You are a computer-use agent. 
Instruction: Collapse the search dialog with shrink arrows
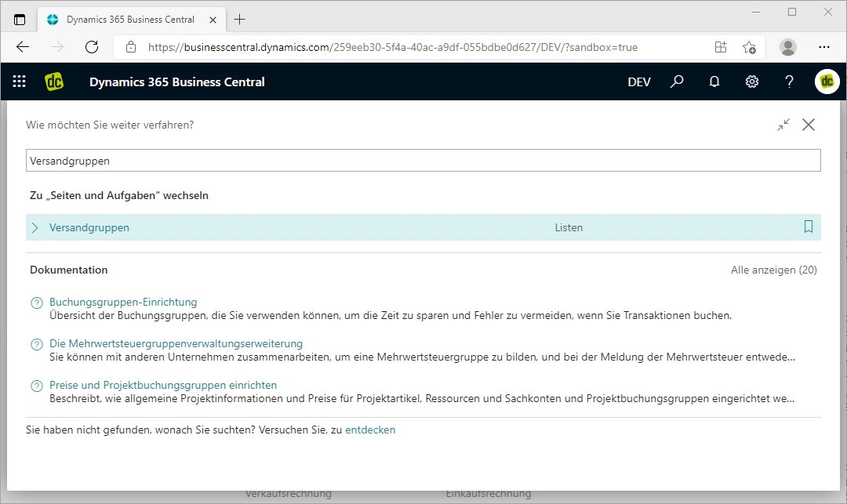[783, 125]
